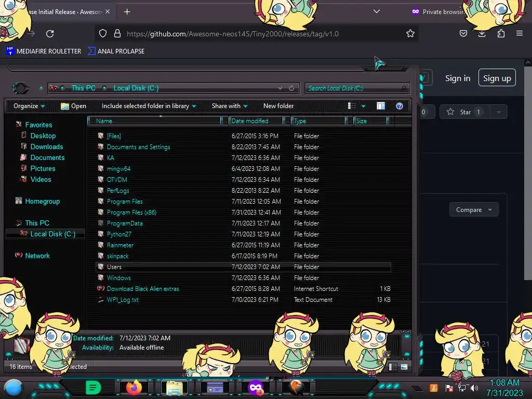Sort files by Date modified column
This screenshot has height=399, width=532.
257,121
